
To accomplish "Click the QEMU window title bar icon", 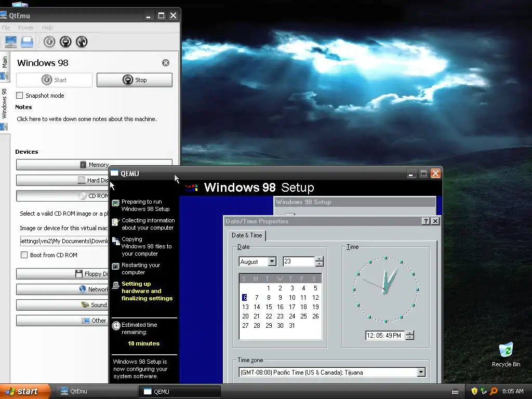I will 114,174.
